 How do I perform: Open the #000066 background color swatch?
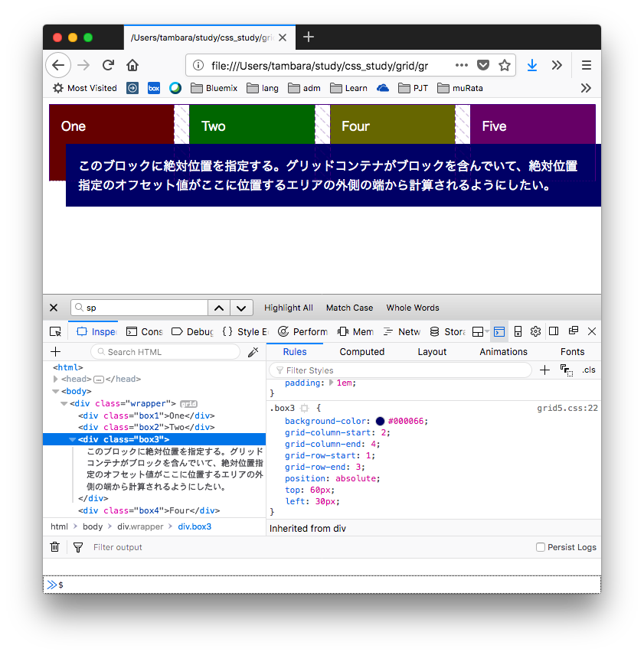[380, 421]
